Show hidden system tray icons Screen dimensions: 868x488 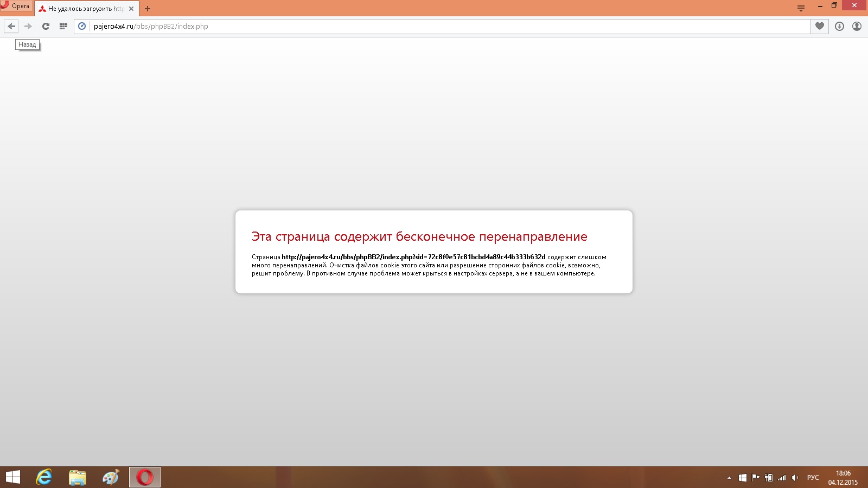click(x=729, y=478)
